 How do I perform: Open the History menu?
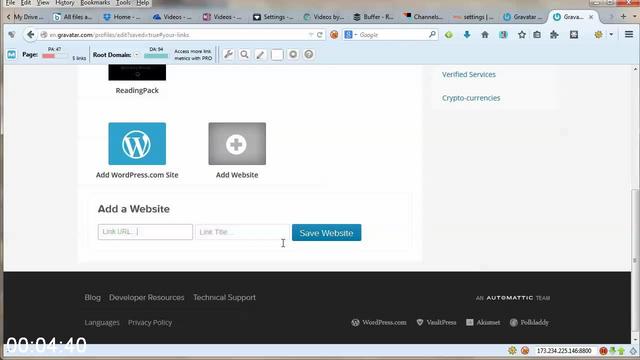point(65,3)
